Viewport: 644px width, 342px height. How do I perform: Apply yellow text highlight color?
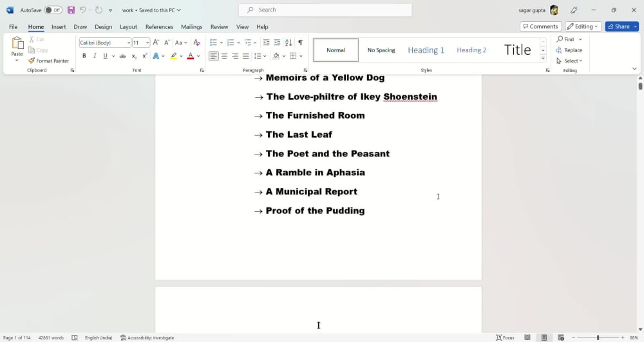(x=174, y=56)
